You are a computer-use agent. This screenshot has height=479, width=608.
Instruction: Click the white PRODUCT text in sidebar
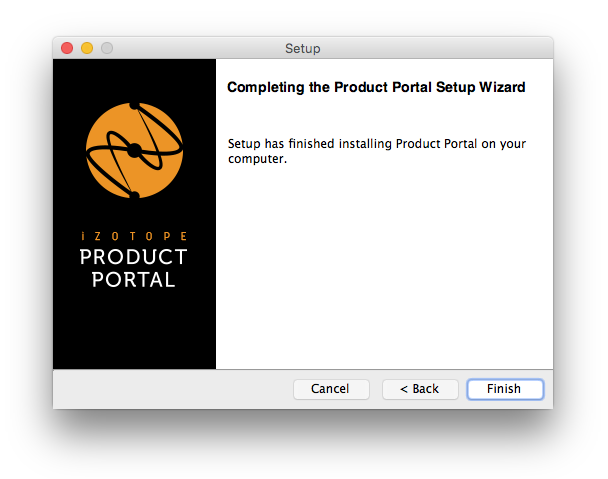pos(134,257)
